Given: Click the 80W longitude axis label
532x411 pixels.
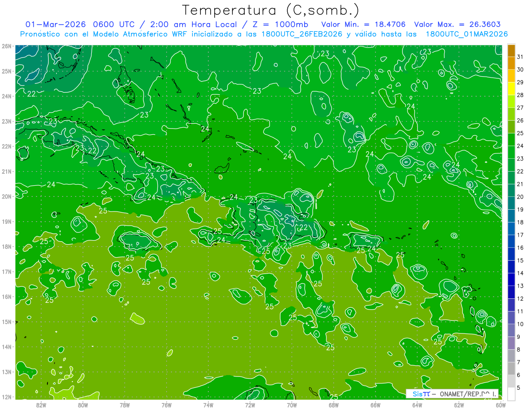Looking at the screenshot, I should [x=83, y=405].
